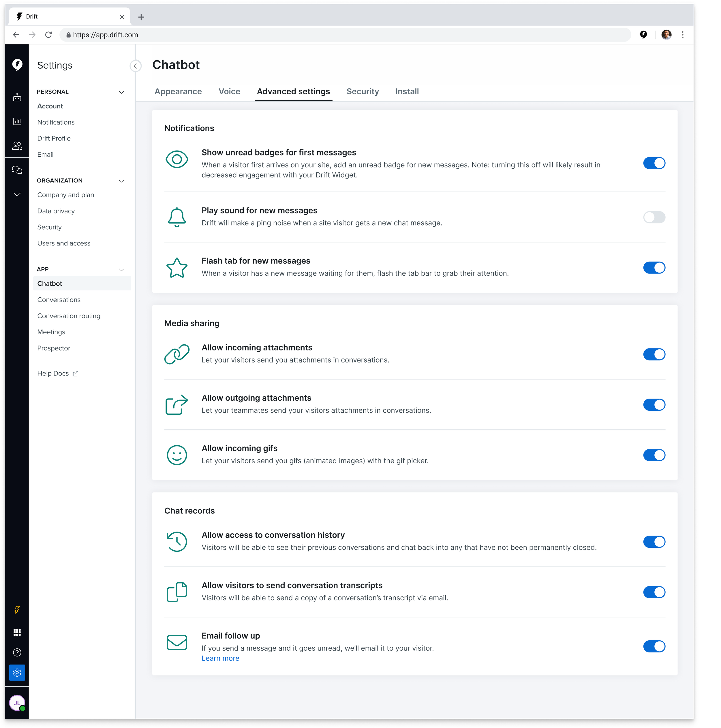
Task: Turn off Email follow up switch
Action: pyautogui.click(x=654, y=646)
